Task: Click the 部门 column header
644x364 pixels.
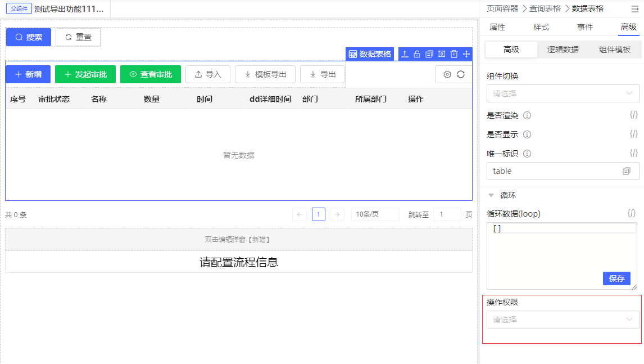Action: click(310, 99)
